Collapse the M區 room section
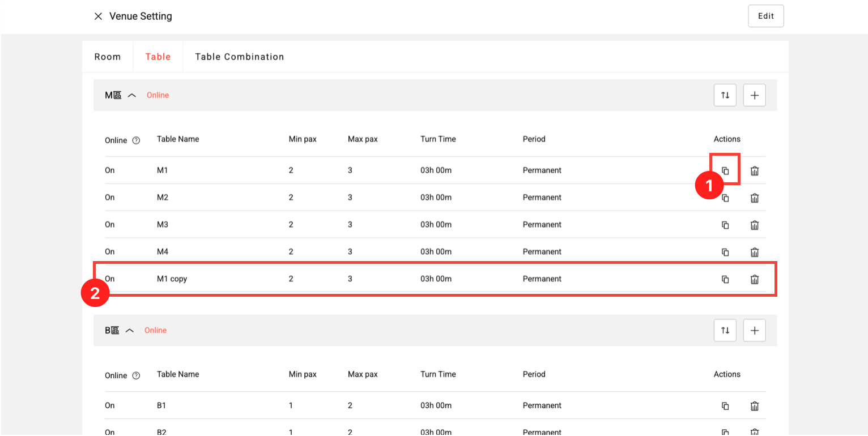 (x=132, y=96)
